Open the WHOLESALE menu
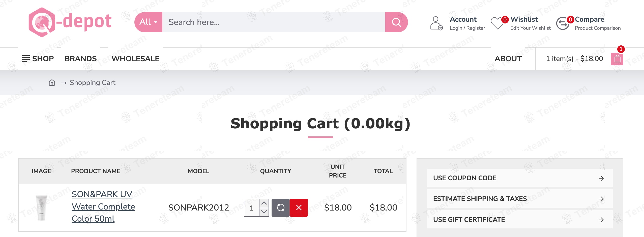The width and height of the screenshot is (644, 237). [x=135, y=58]
